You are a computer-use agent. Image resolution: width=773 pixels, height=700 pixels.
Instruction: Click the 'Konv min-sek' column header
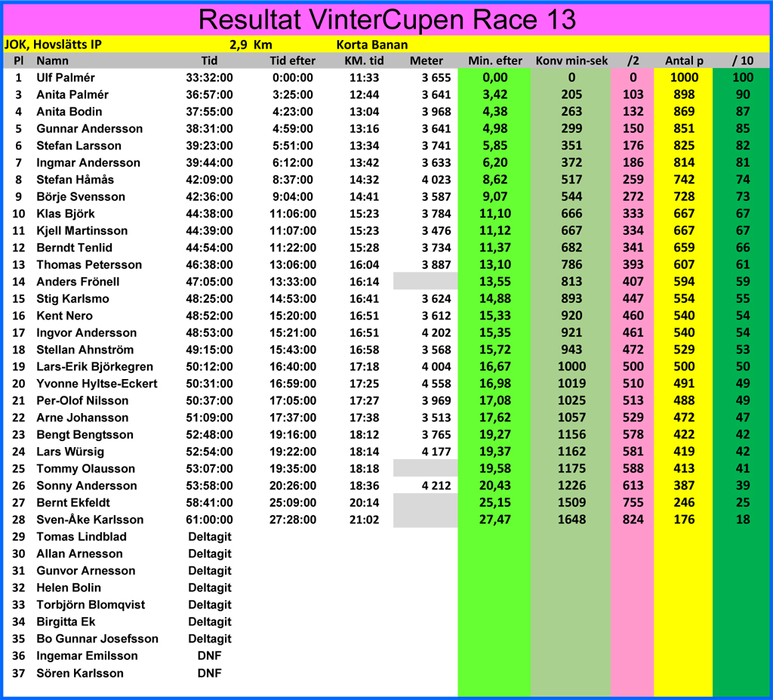pyautogui.click(x=572, y=60)
